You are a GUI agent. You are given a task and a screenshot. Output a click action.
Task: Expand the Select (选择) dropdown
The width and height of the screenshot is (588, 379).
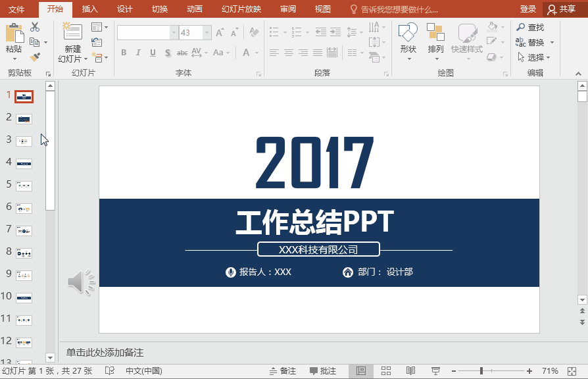[549, 57]
